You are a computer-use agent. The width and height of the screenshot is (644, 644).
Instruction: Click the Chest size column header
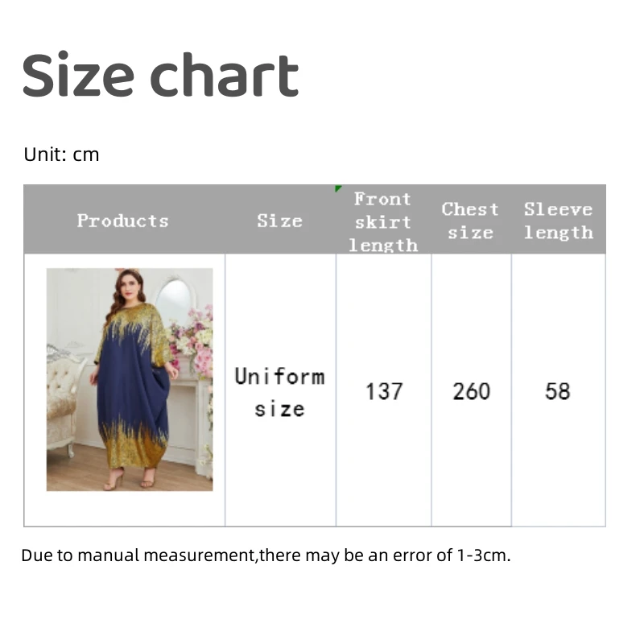click(x=471, y=221)
